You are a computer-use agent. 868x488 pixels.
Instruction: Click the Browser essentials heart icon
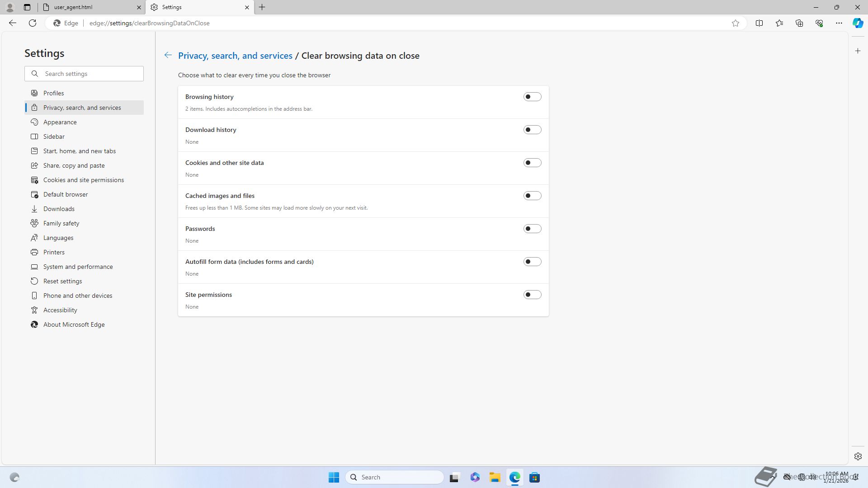click(x=819, y=23)
